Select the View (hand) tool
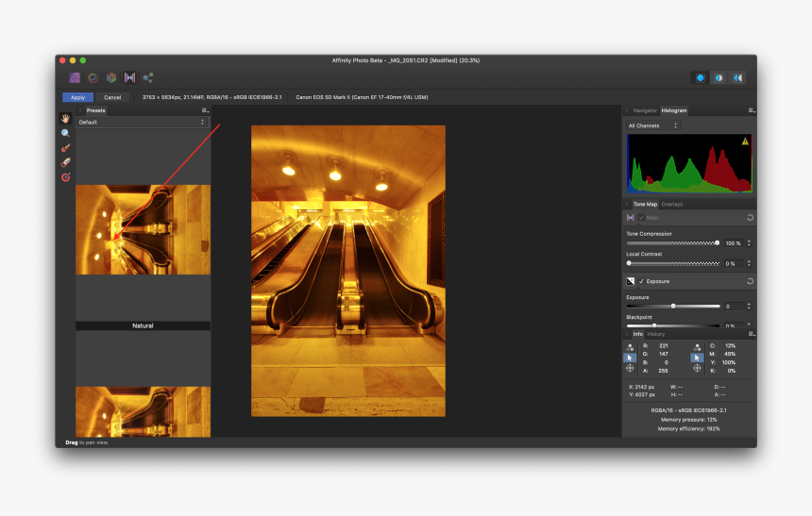The width and height of the screenshot is (812, 516). 66,119
